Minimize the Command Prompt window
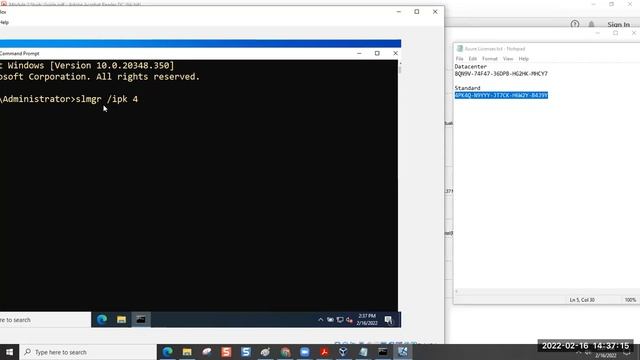This screenshot has width=640, height=360. pos(359,53)
